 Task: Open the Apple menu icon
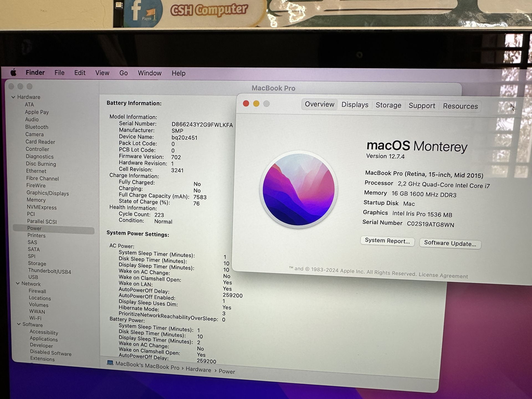14,73
